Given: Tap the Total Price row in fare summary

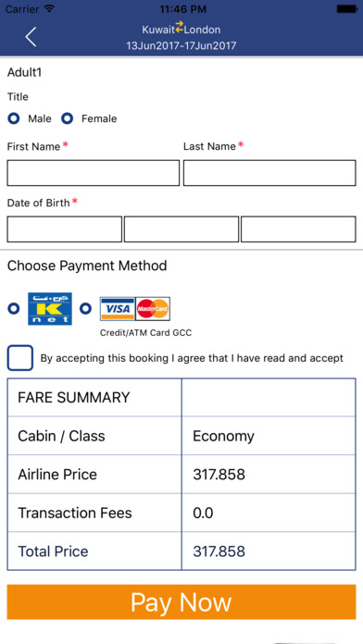Looking at the screenshot, I should tap(181, 551).
